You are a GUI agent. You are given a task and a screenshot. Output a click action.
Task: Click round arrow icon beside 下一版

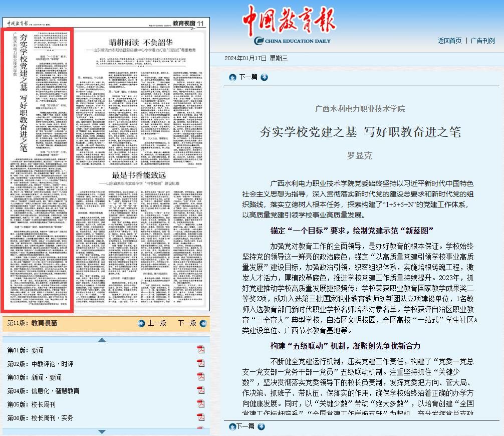point(203,323)
